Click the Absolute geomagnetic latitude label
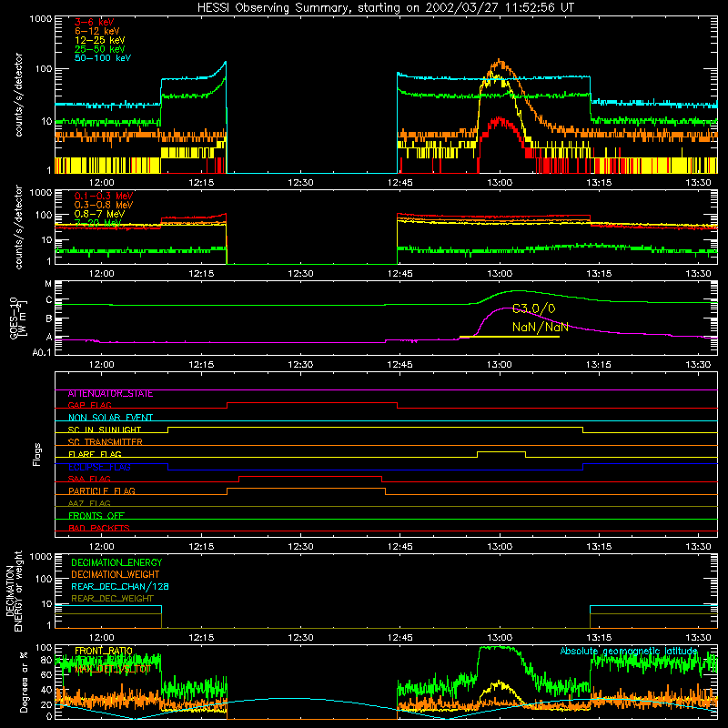This screenshot has height=728, width=728. pos(629,652)
